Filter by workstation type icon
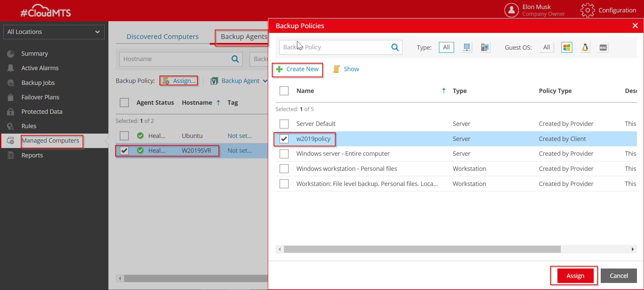The height and width of the screenshot is (290, 644). [x=485, y=48]
